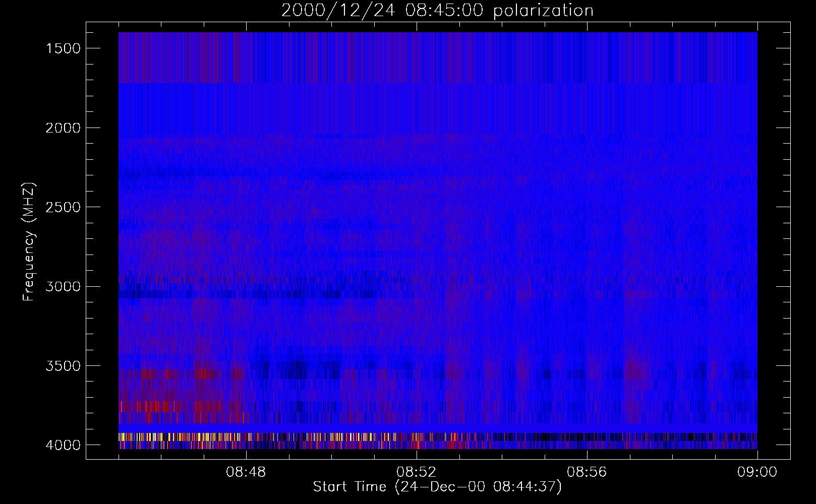Click the 08:56 time tick label
816x504 pixels.
tap(587, 472)
